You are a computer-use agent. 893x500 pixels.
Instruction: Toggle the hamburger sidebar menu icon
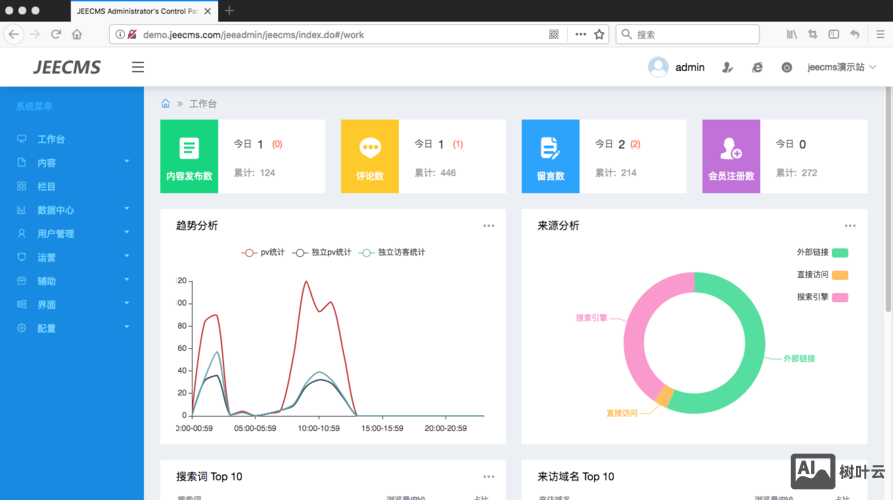[x=138, y=67]
